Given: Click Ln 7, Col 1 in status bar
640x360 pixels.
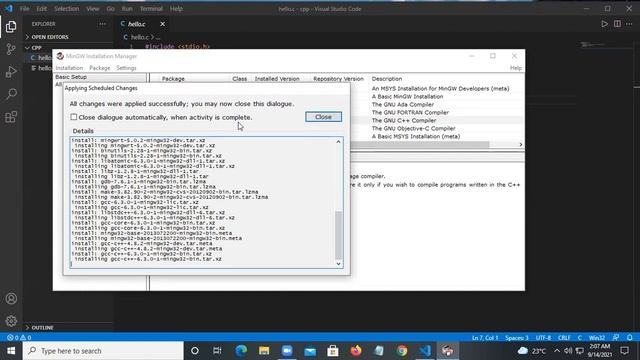Looking at the screenshot, I should point(485,338).
